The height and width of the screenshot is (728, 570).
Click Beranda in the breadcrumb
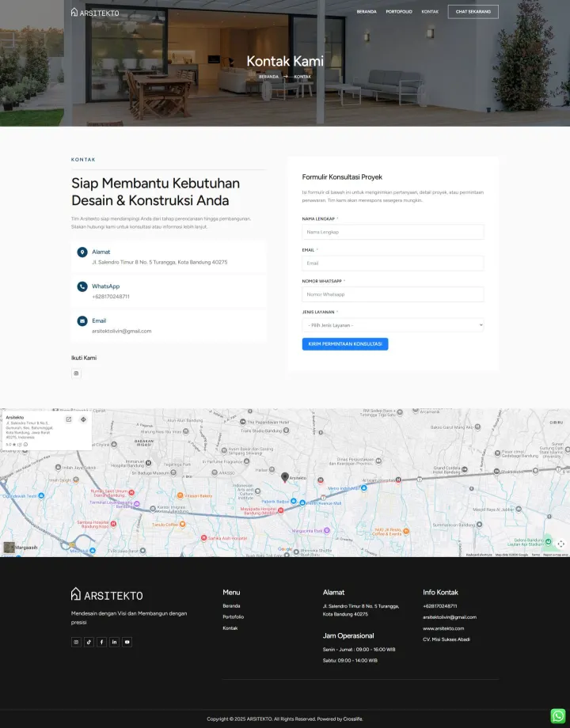(x=268, y=77)
